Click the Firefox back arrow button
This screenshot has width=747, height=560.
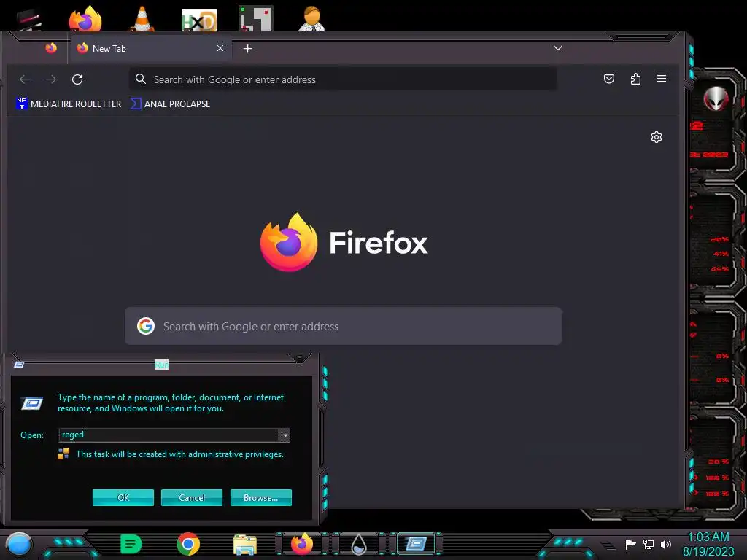25,79
